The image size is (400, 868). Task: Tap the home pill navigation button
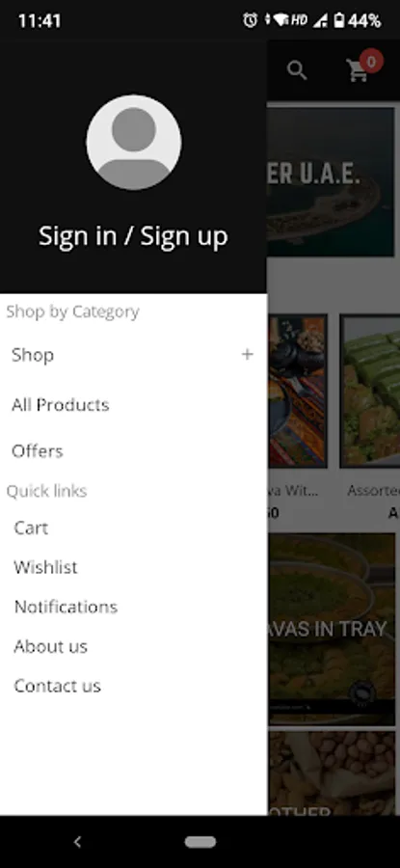point(200,842)
